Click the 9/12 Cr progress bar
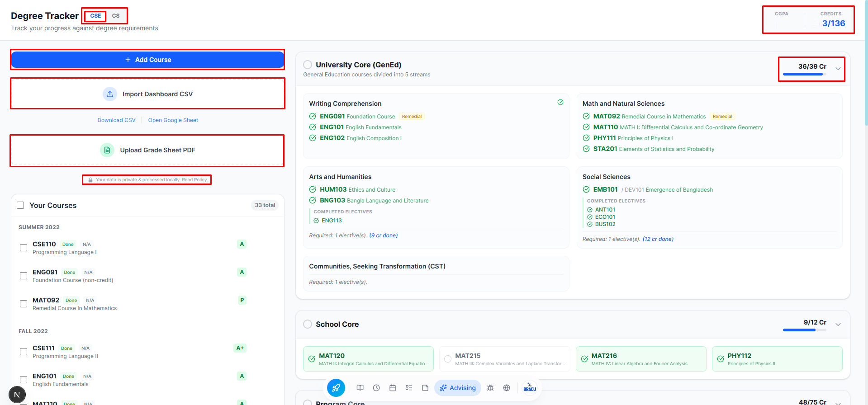 tap(805, 330)
